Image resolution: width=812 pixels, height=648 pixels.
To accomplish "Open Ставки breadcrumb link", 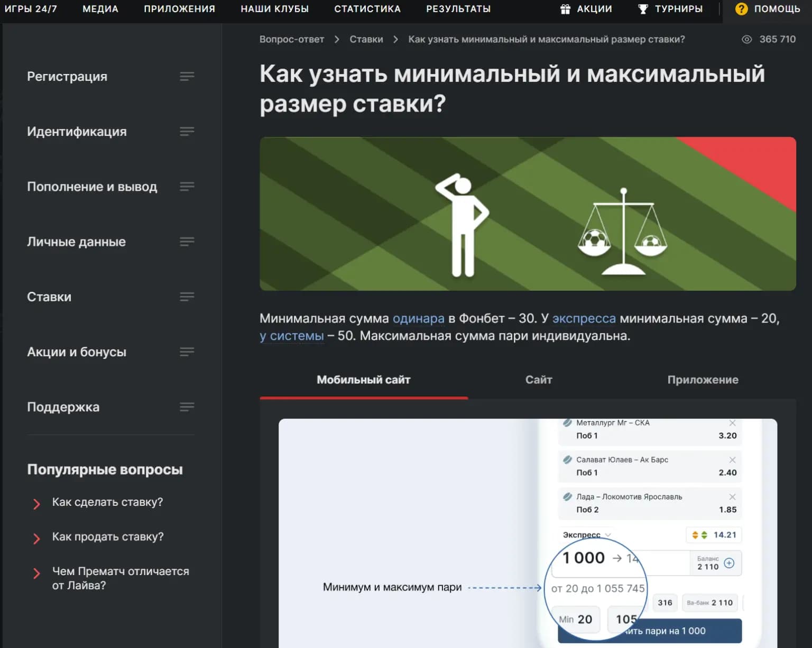I will pos(366,39).
